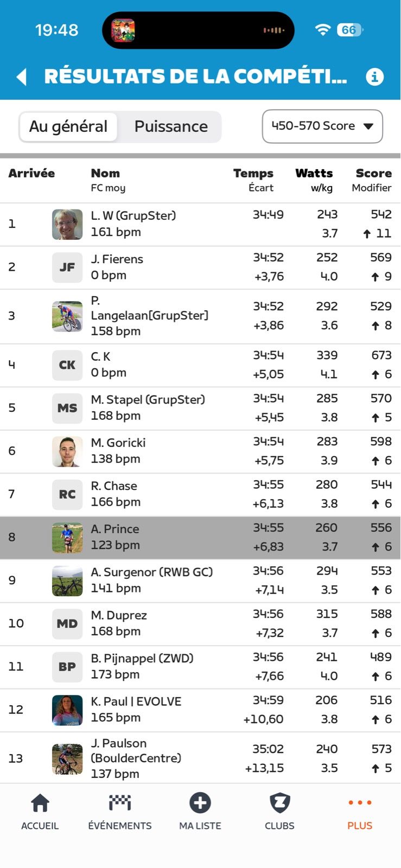
Task: Open M. Goricki's result row
Action: point(200,451)
